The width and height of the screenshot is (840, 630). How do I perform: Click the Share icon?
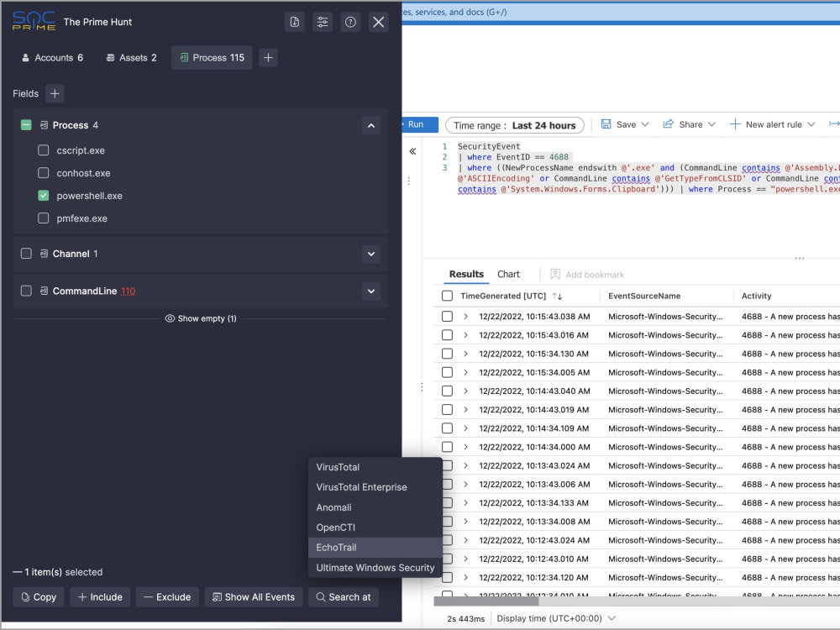pyautogui.click(x=668, y=124)
